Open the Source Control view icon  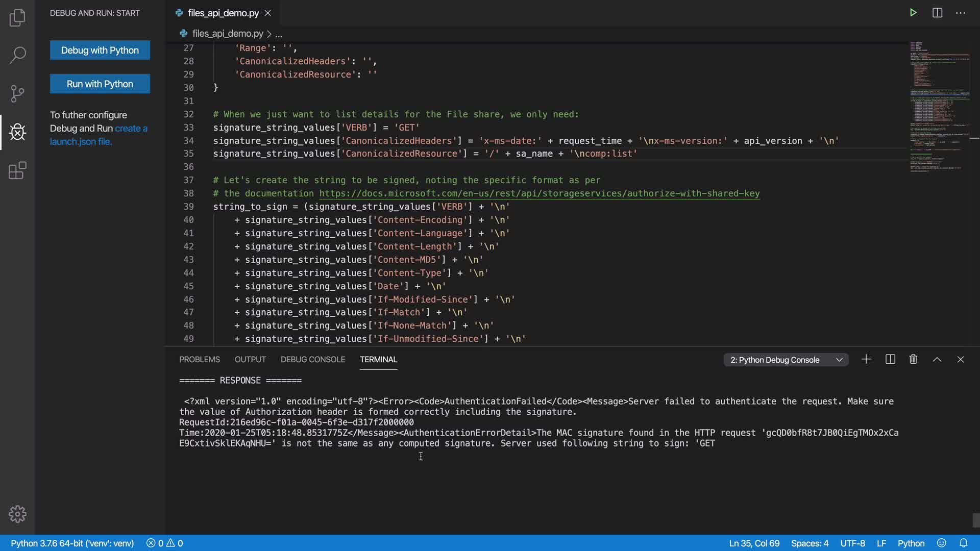tap(17, 93)
